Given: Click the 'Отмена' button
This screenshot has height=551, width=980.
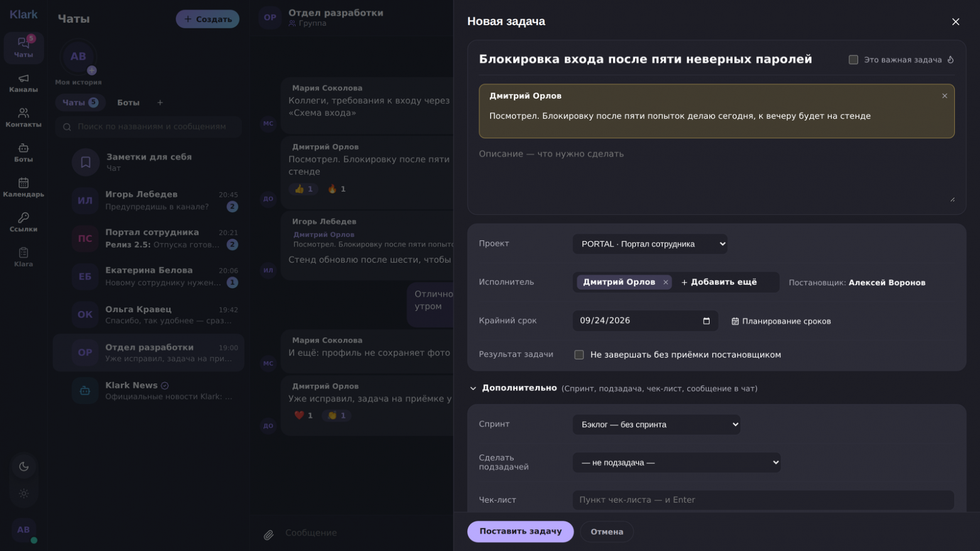Looking at the screenshot, I should tap(607, 532).
